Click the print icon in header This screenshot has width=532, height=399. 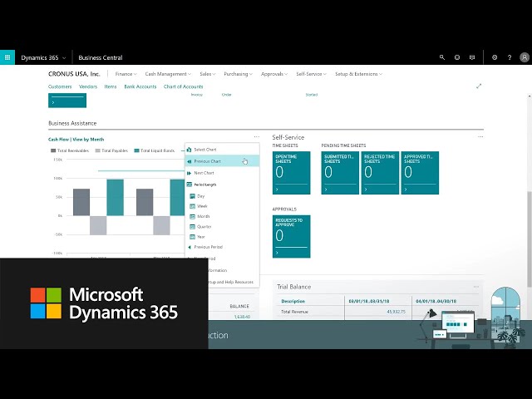click(x=457, y=57)
